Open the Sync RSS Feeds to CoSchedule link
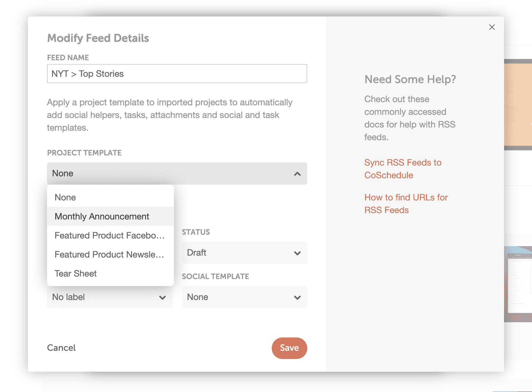The height and width of the screenshot is (392, 532). (x=402, y=169)
